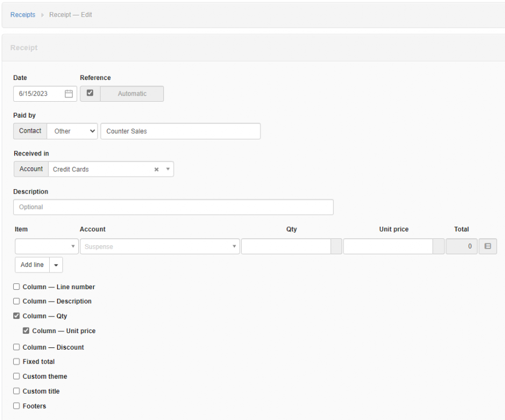The image size is (505, 420).
Task: Open the calendar icon in the Date field
Action: [69, 93]
